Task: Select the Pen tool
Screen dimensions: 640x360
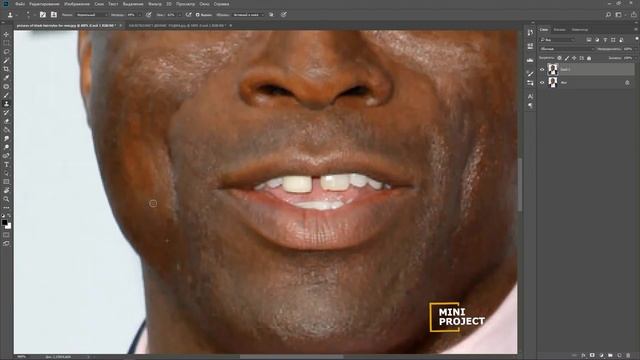Action: pos(6,156)
